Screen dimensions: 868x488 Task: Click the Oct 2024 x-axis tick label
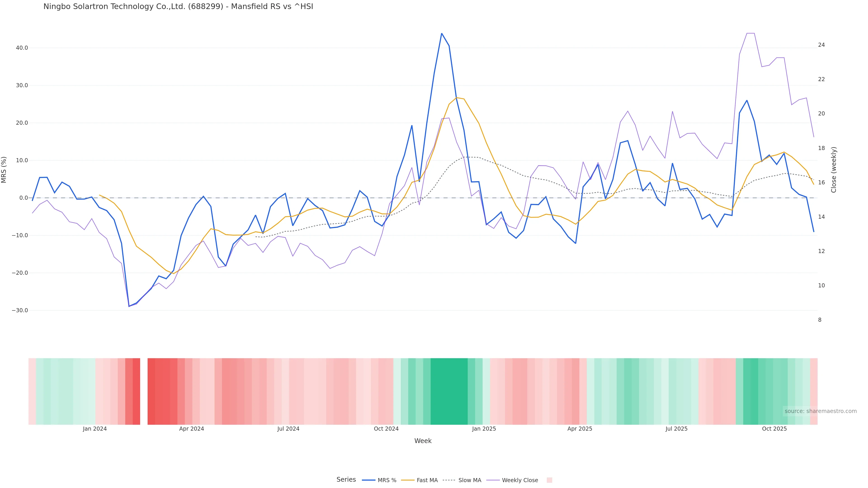point(386,429)
